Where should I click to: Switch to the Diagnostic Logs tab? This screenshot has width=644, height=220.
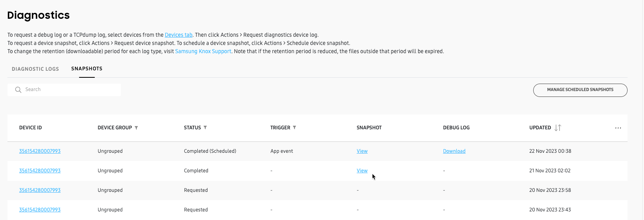point(35,69)
